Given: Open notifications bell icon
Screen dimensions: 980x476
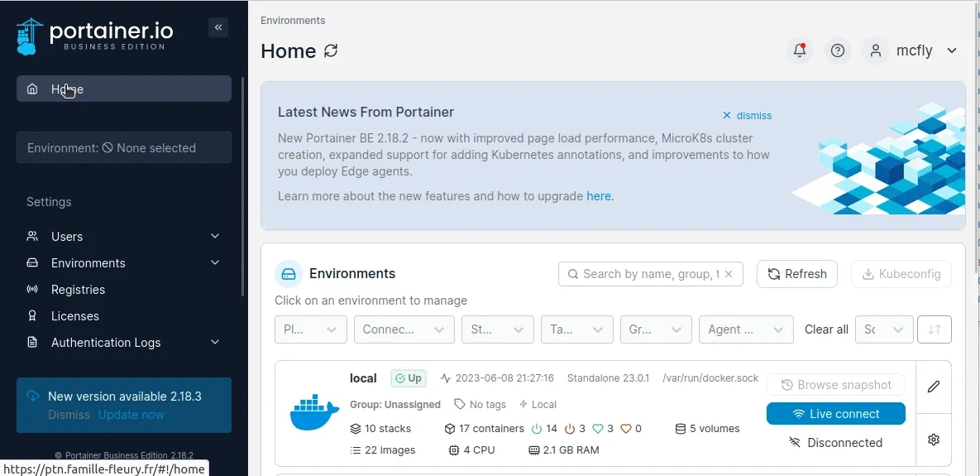Looking at the screenshot, I should pos(800,50).
